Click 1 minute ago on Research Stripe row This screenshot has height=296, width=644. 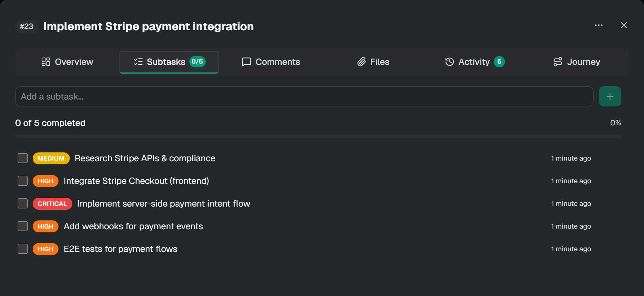coord(571,158)
